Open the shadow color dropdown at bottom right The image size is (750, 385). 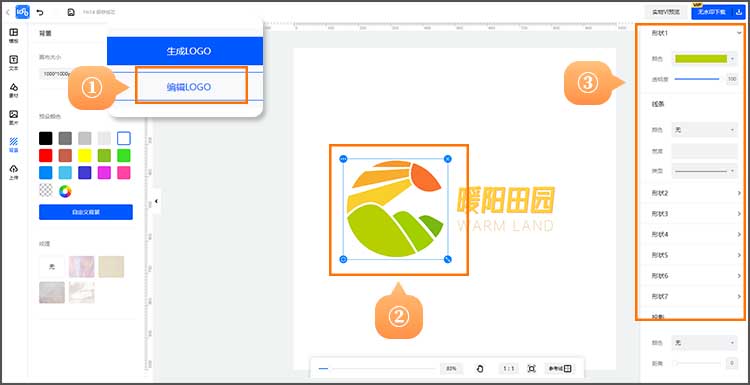(x=705, y=342)
